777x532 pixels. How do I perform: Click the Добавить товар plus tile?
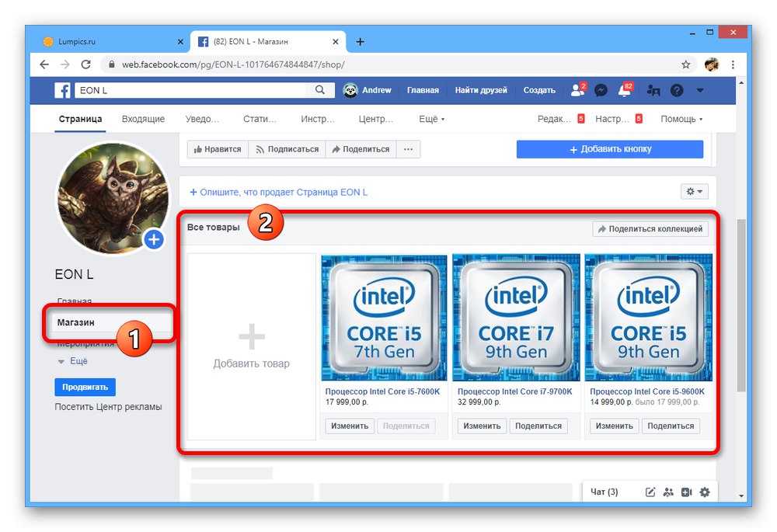(x=251, y=346)
